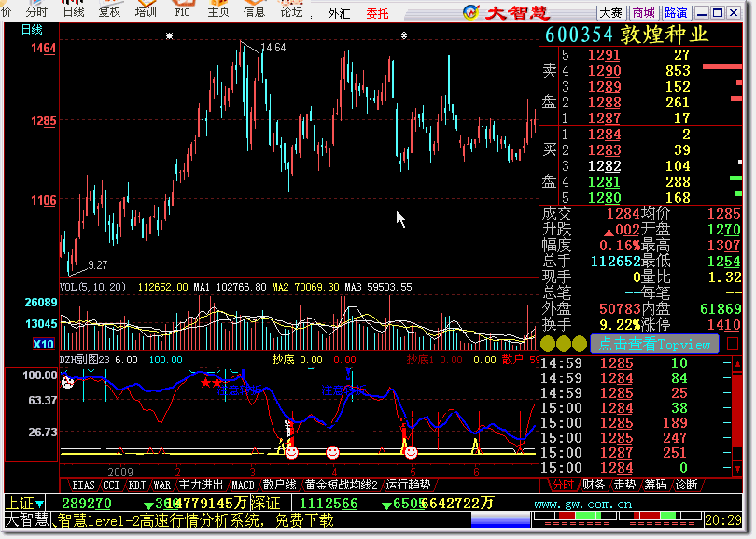
Task: Switch to the 走势 trend tab
Action: 624,485
